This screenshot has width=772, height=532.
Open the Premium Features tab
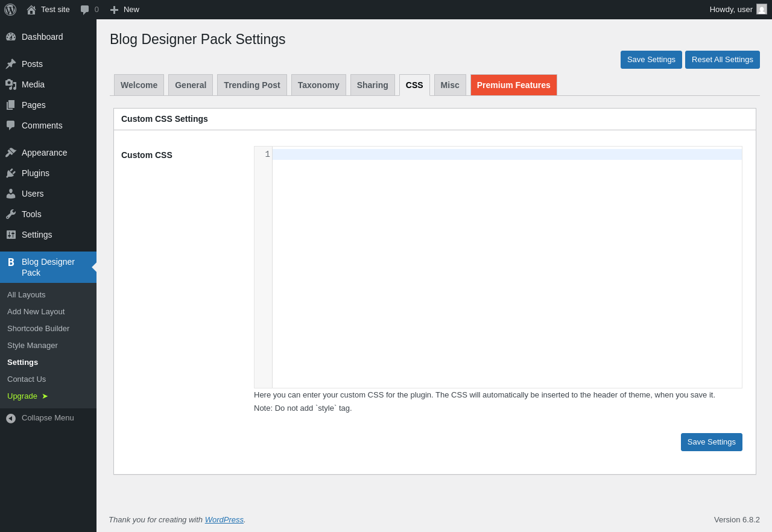tap(514, 85)
